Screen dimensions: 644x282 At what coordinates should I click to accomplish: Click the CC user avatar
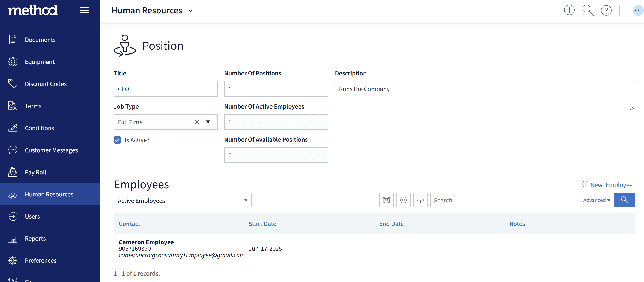[x=638, y=10]
